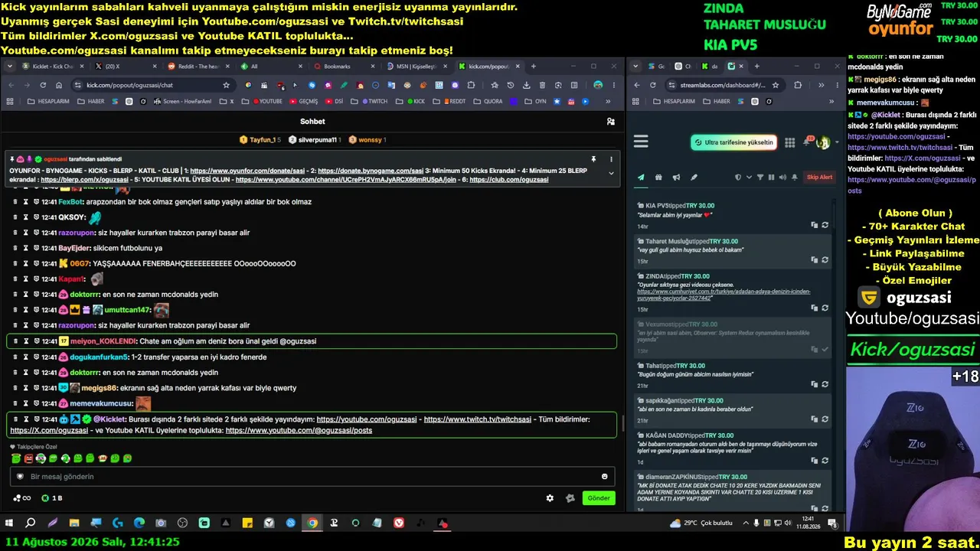Image resolution: width=980 pixels, height=551 pixels.
Task: Select the rocket icon tab in Streamlabs
Action: (694, 178)
